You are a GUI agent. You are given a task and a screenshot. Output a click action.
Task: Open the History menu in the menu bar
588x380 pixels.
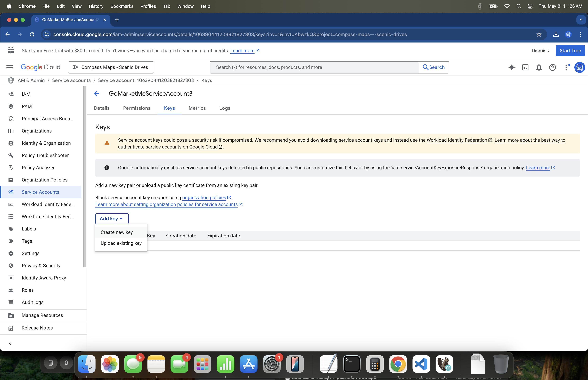(x=96, y=6)
